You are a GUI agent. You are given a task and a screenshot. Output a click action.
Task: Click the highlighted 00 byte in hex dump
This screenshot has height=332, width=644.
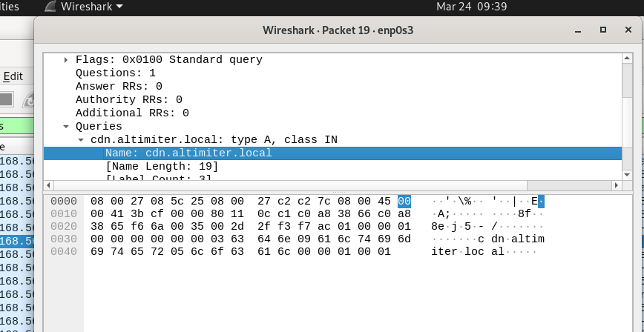pyautogui.click(x=404, y=201)
